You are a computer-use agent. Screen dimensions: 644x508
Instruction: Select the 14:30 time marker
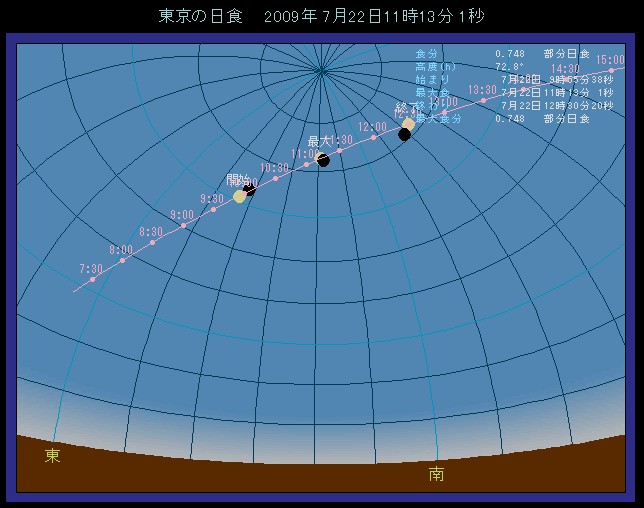(567, 79)
